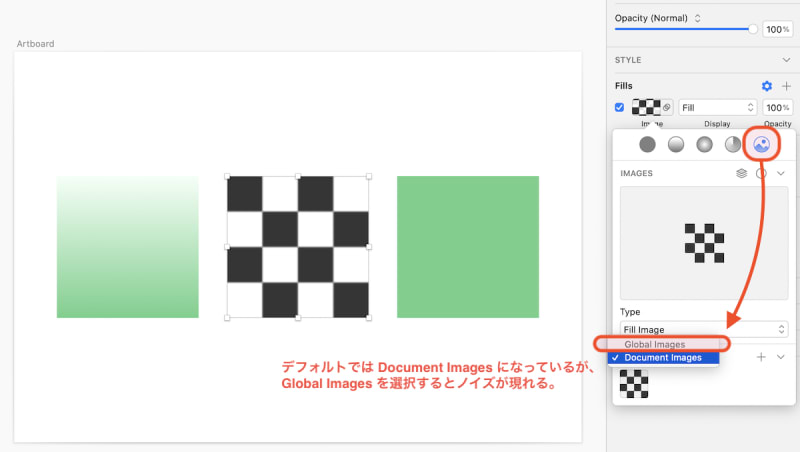
Task: Select the checkered document image thumbnail
Action: click(634, 384)
